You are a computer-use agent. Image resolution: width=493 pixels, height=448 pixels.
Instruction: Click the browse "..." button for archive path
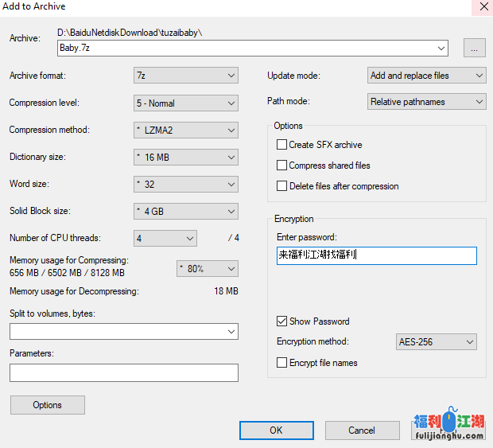474,49
